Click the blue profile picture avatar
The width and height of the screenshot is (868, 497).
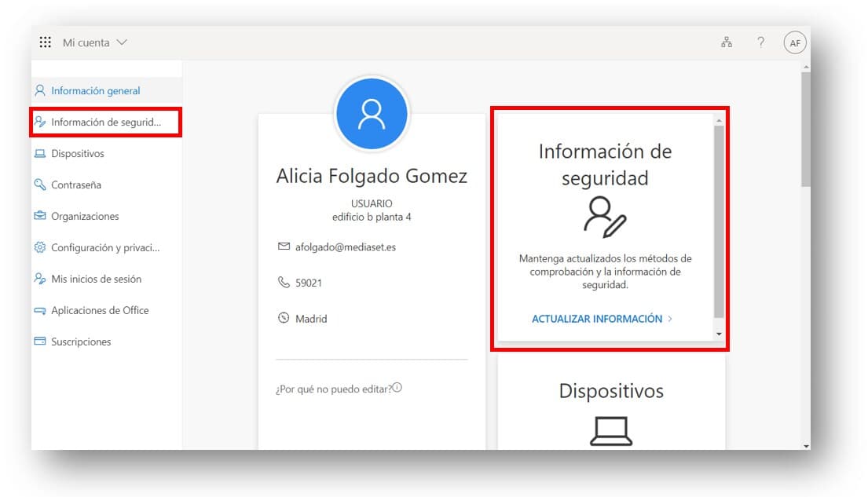[x=372, y=115]
